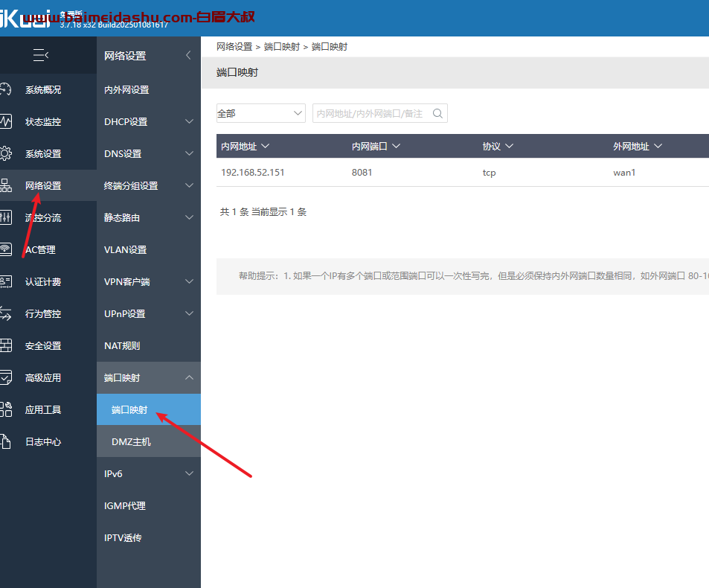Open 系统设置 in the main menu
This screenshot has width=709, height=588.
pos(43,154)
